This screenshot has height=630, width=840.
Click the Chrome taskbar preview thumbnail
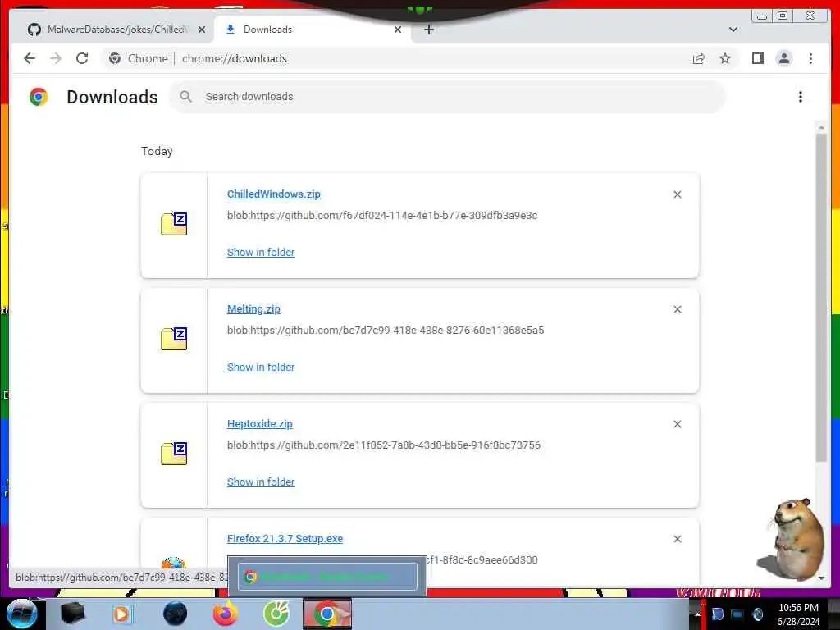[x=327, y=577]
